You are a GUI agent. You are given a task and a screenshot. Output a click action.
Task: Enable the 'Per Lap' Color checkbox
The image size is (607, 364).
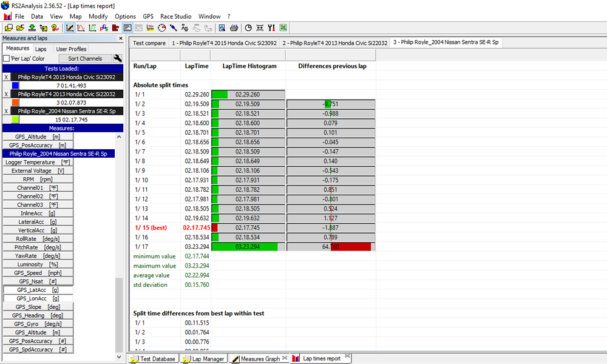point(6,59)
